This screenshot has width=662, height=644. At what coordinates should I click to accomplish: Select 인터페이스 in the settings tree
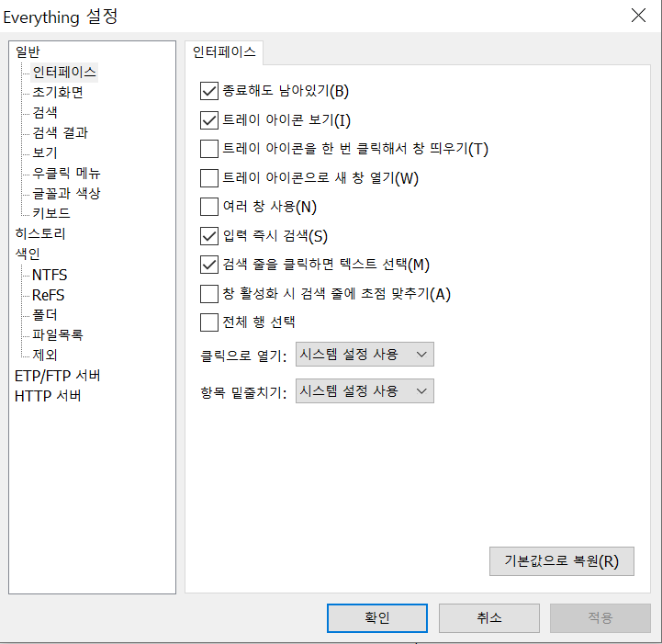[x=64, y=72]
